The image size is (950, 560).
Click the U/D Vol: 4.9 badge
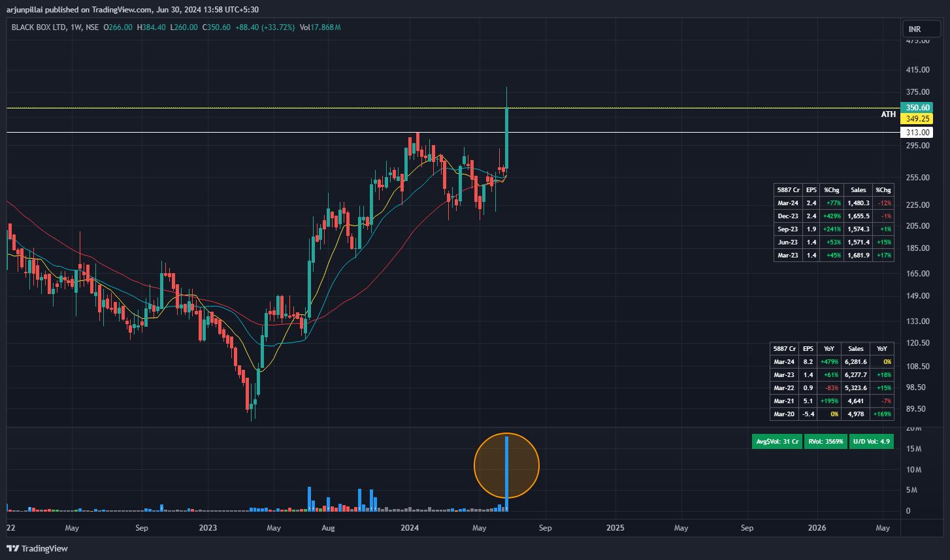click(872, 442)
